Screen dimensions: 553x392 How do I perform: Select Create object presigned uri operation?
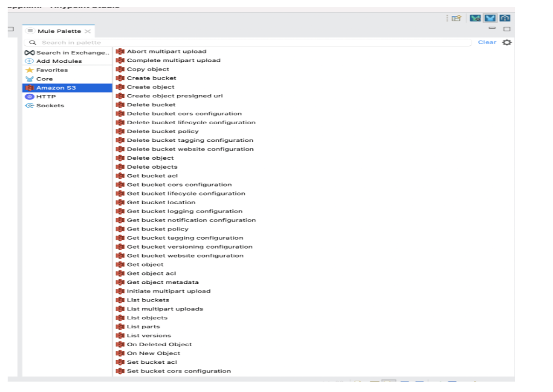click(x=175, y=96)
